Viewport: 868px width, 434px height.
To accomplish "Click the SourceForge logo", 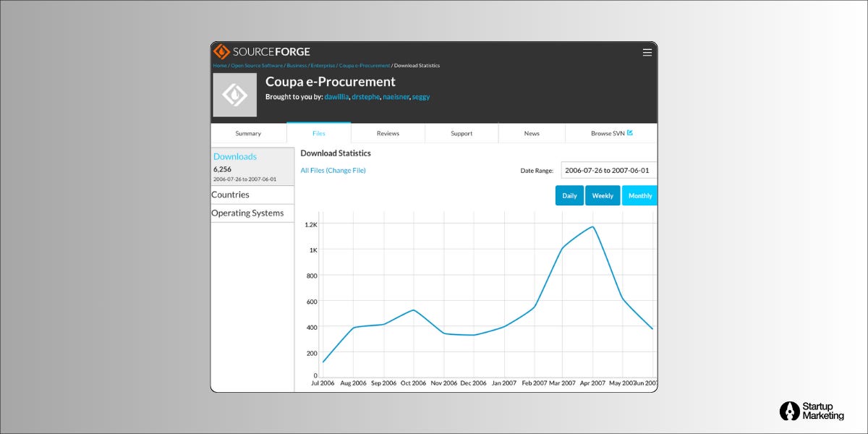I will (262, 52).
